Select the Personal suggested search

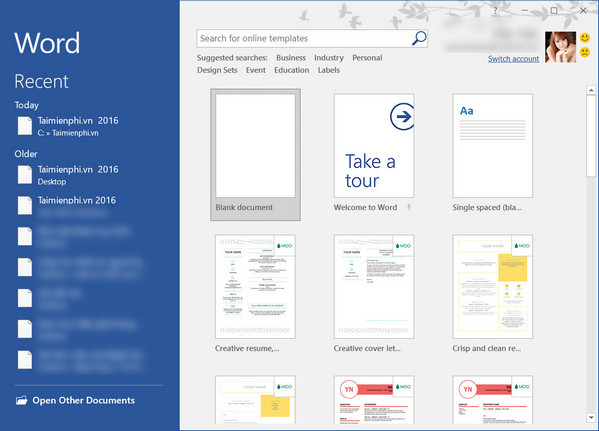tap(367, 58)
